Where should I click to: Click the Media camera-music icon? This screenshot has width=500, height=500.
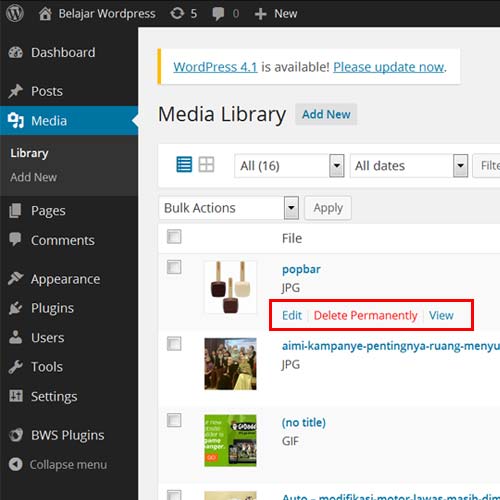pyautogui.click(x=16, y=120)
